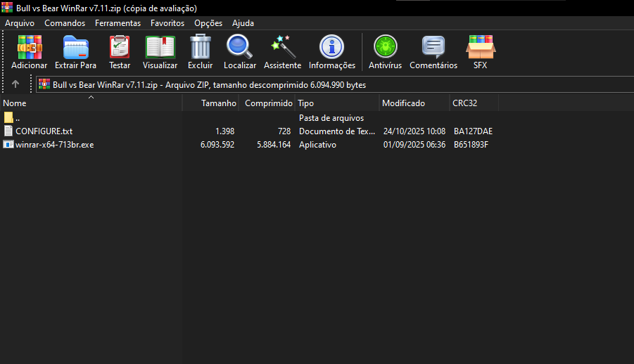Go up one folder level arrow
The image size is (634, 364).
(15, 84)
